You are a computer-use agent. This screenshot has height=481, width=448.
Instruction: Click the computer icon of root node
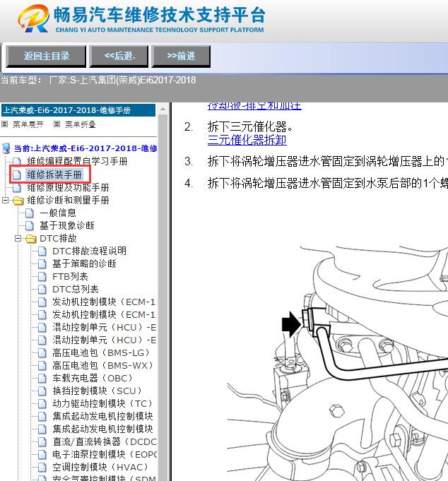pyautogui.click(x=6, y=148)
